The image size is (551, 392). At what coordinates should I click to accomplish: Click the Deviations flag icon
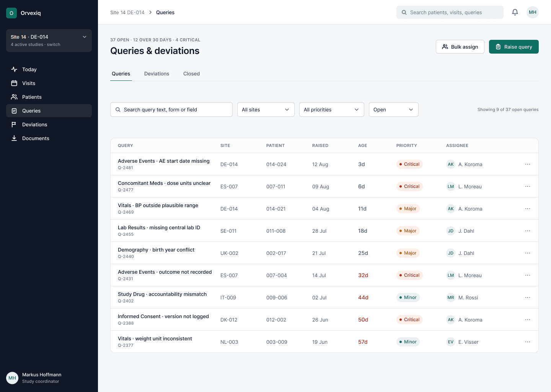[x=14, y=124]
